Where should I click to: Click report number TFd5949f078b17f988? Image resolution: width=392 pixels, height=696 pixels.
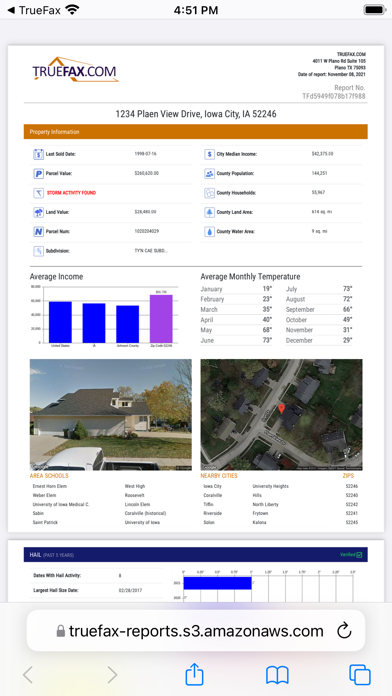tap(334, 96)
